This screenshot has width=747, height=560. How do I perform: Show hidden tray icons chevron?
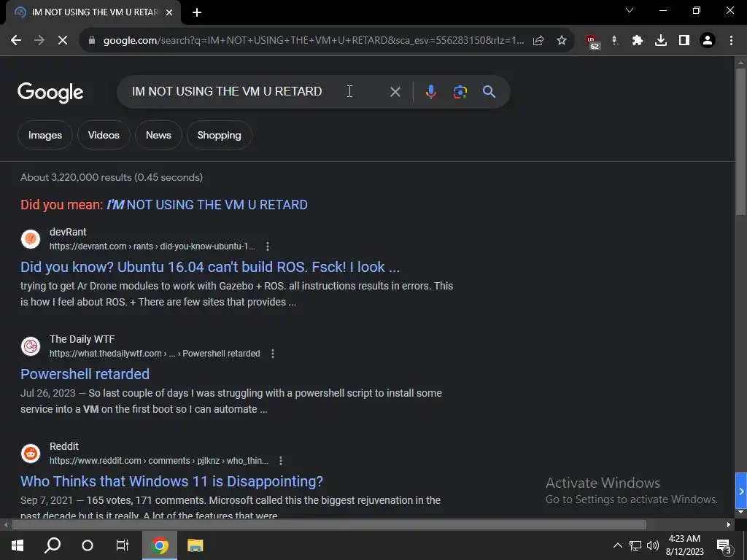617,545
